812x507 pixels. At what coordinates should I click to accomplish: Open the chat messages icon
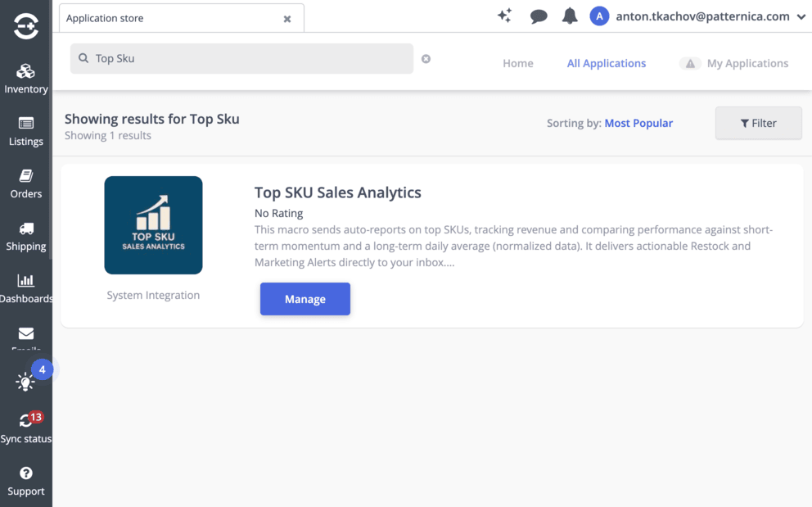tap(538, 16)
